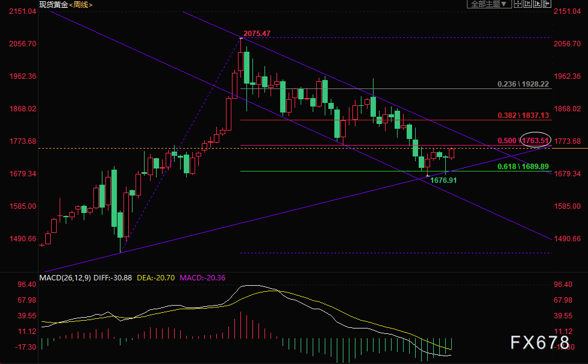Click the export chart arrow icon
The width and height of the screenshot is (588, 364).
coord(546,4)
